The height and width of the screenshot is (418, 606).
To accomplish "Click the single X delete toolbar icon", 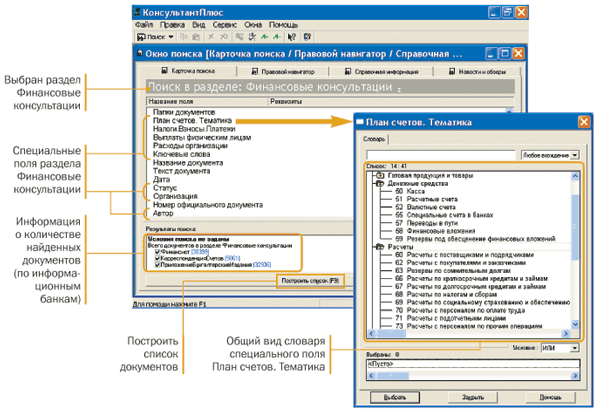I will coord(211,37).
